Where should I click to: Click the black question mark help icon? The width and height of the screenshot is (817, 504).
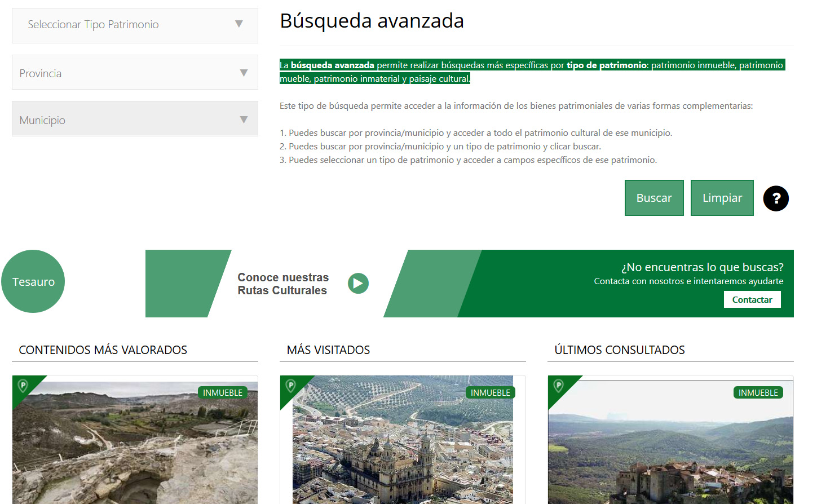(776, 198)
